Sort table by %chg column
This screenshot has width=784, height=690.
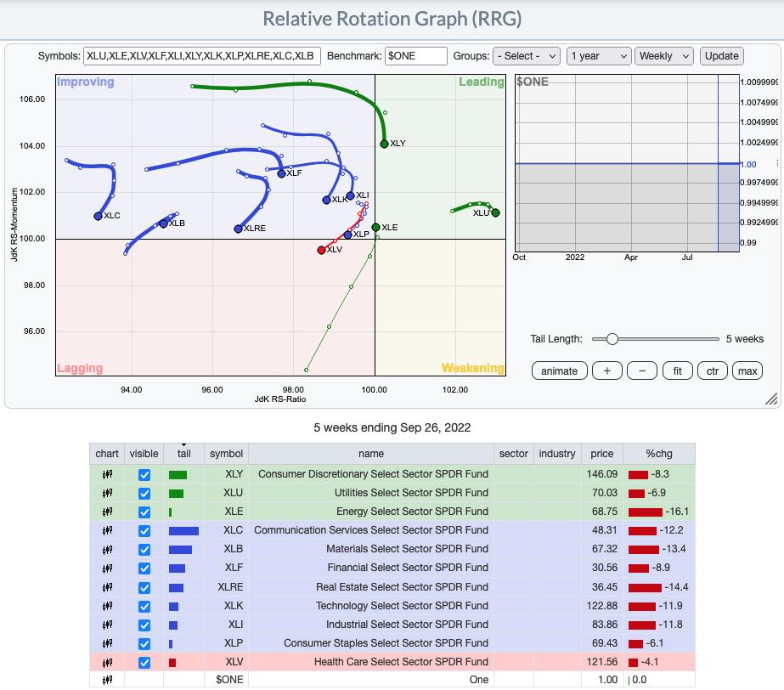point(659,454)
